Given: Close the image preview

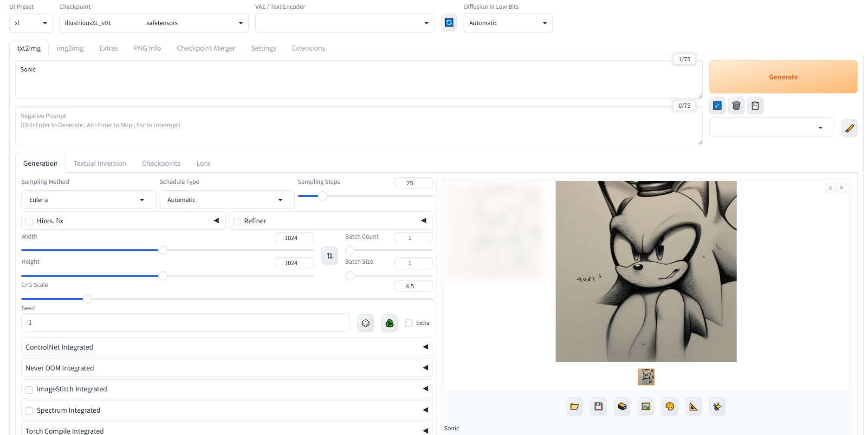Looking at the screenshot, I should [x=842, y=188].
